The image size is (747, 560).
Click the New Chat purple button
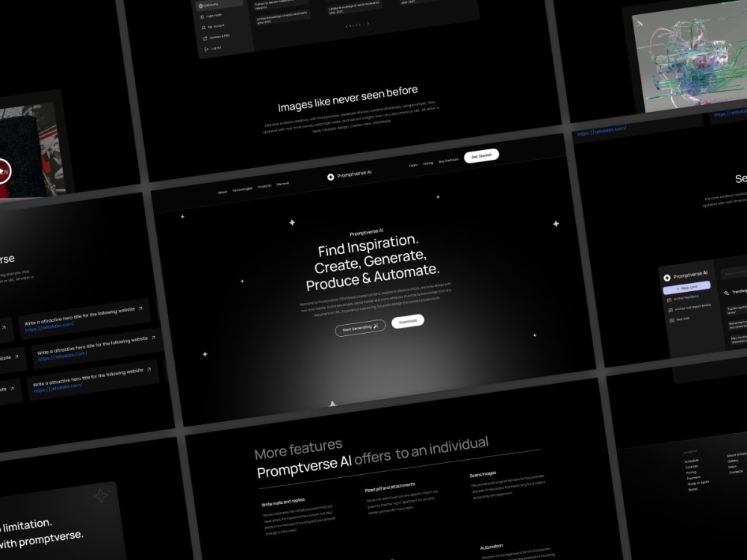[686, 287]
